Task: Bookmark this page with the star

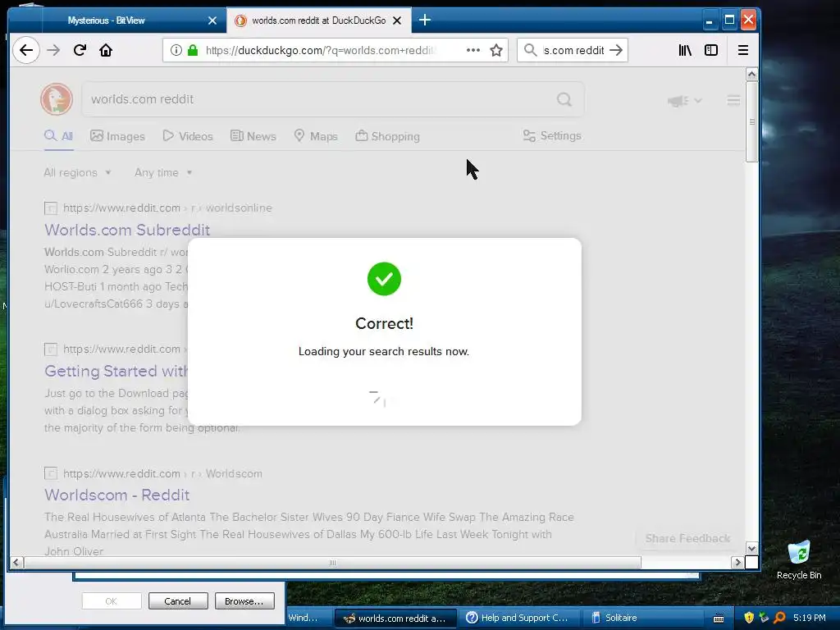Action: pyautogui.click(x=496, y=50)
